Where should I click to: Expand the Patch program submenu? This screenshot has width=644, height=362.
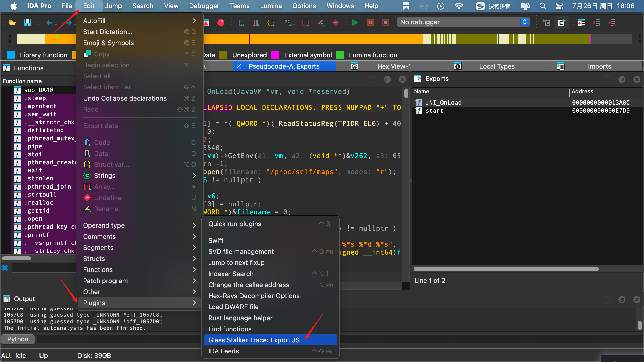[140, 281]
